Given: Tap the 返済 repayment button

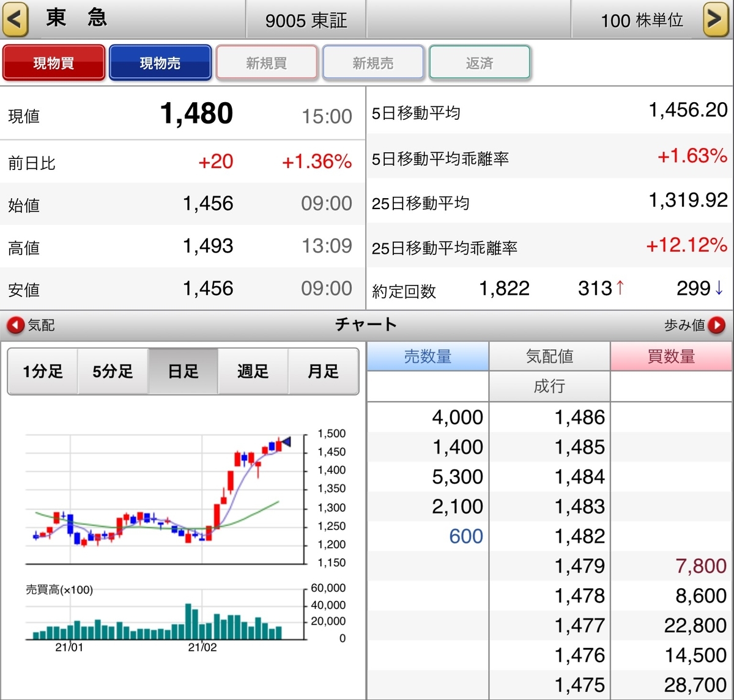Looking at the screenshot, I should (x=480, y=63).
